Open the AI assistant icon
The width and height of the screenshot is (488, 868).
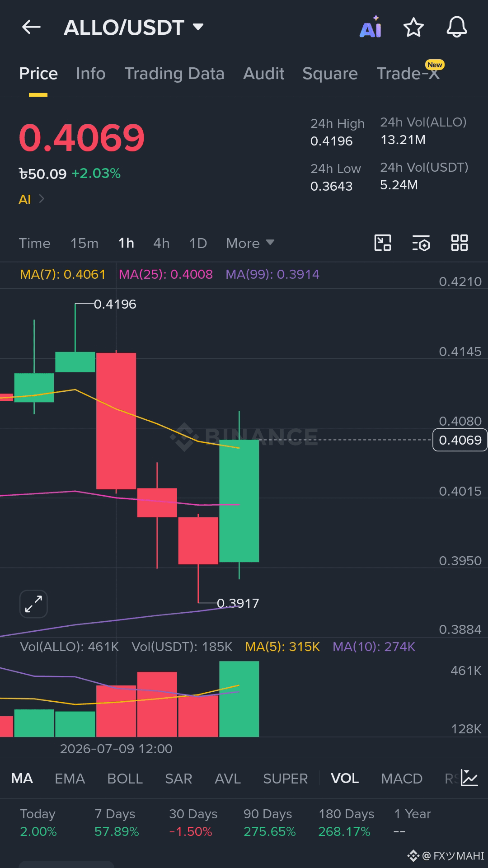tap(371, 27)
